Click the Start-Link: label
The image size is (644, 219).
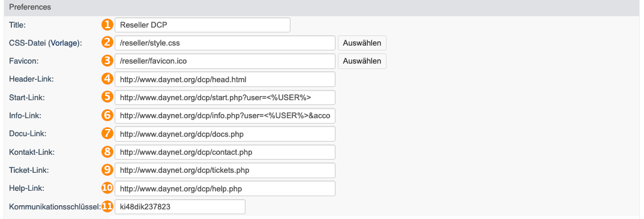(x=26, y=98)
